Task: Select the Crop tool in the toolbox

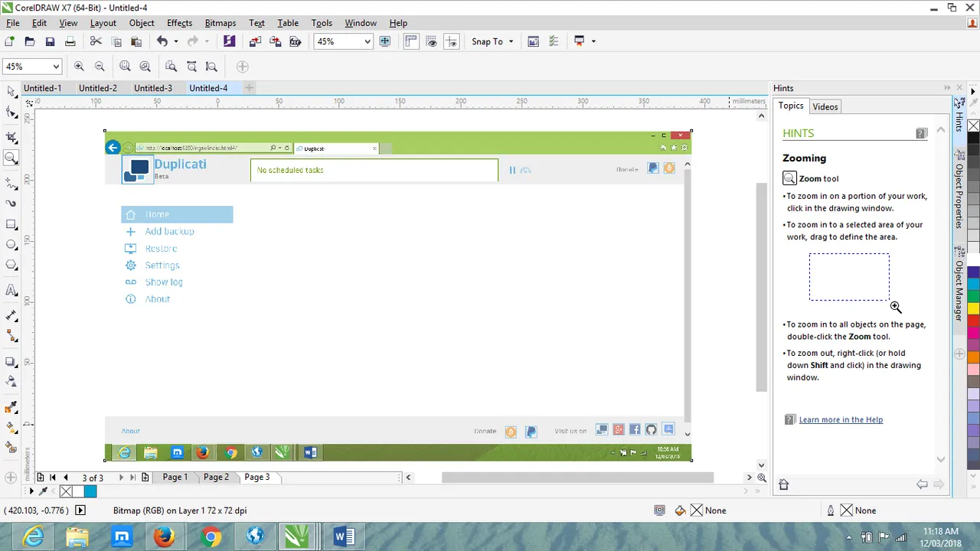Action: (x=11, y=137)
